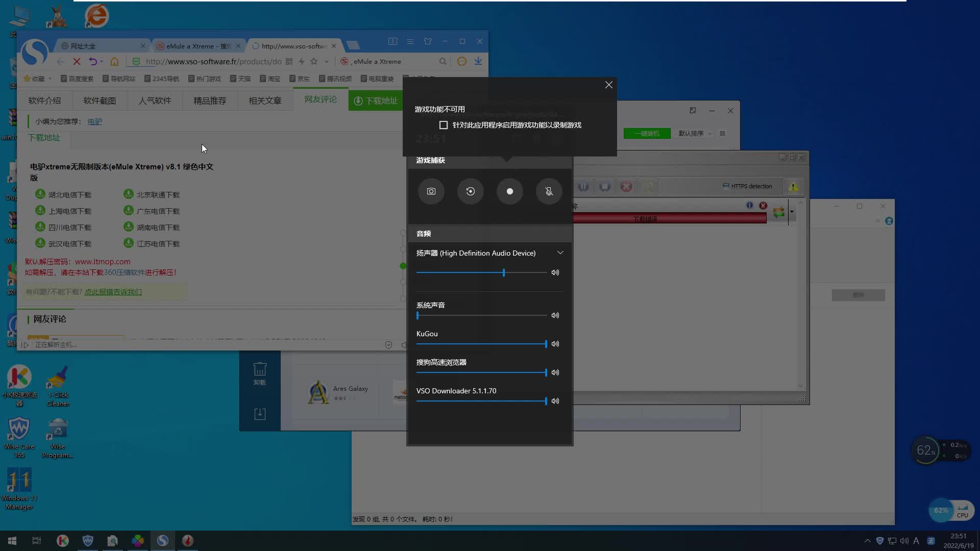This screenshot has width=980, height=551.
Task: Open the 默认排序 sort dropdown
Action: point(695,133)
